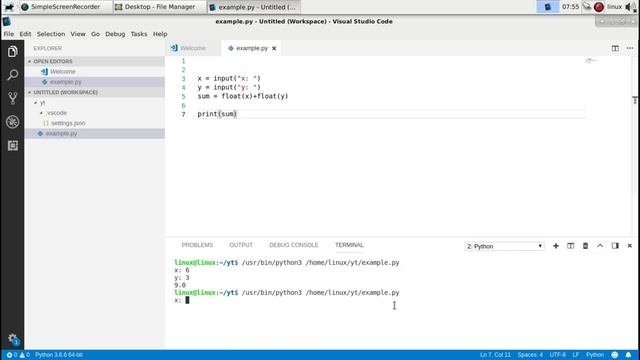Open the Explorer view in activity bar
The width and height of the screenshot is (640, 360).
(x=12, y=51)
